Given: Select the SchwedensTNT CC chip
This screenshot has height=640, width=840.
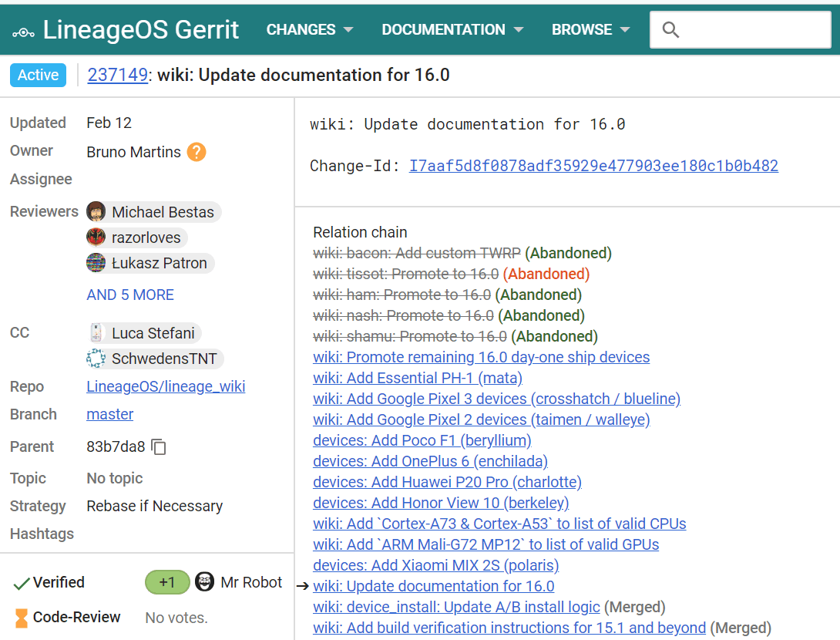Looking at the screenshot, I should (x=155, y=358).
